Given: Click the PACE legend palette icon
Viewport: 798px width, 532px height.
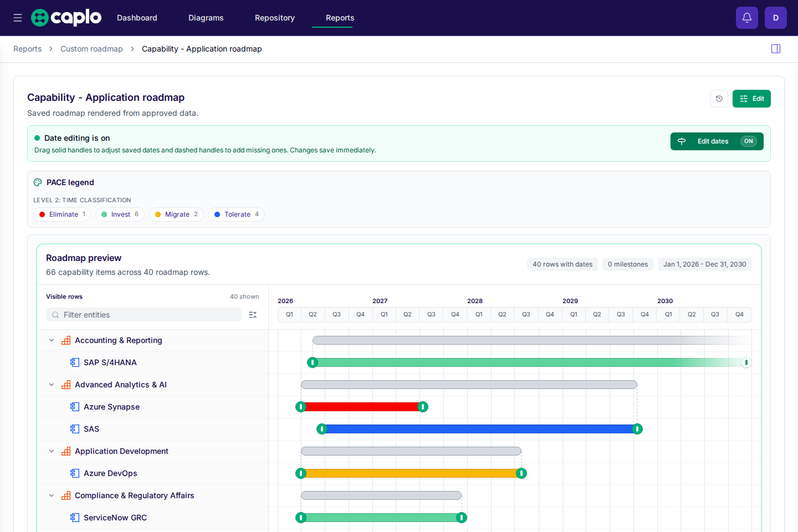Looking at the screenshot, I should 38,182.
